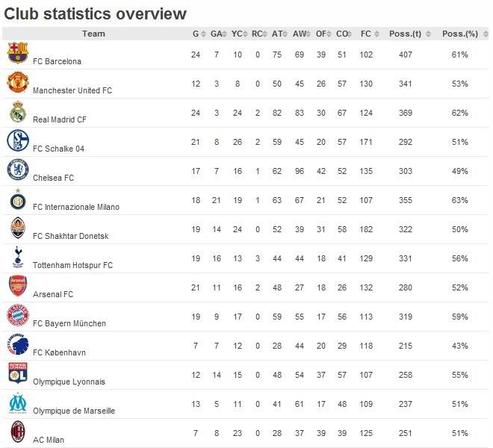Open FC Internazionale Milano team link

tap(76, 207)
